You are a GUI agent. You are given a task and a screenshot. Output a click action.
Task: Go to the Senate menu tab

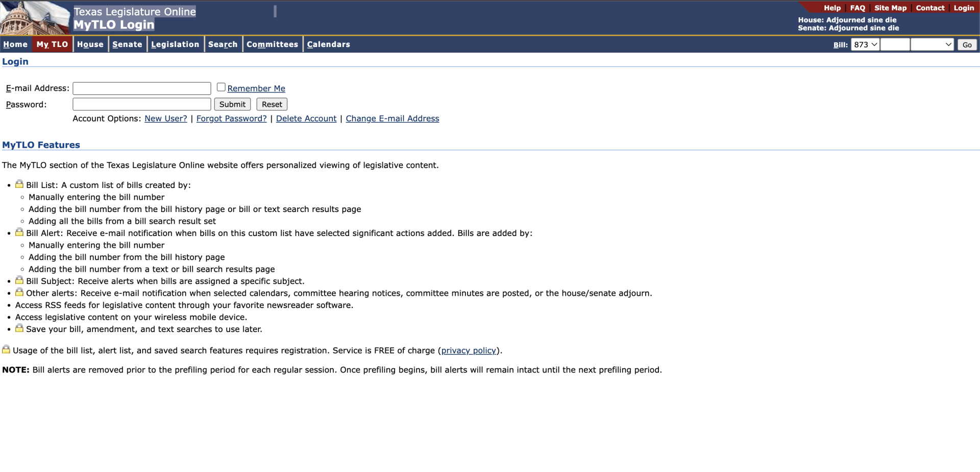pos(127,44)
